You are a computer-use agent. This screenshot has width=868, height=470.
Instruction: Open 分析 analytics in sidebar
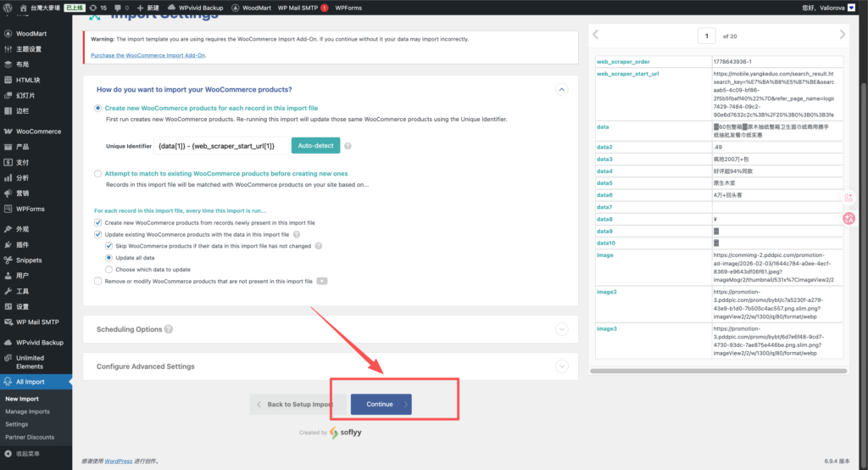coord(22,178)
